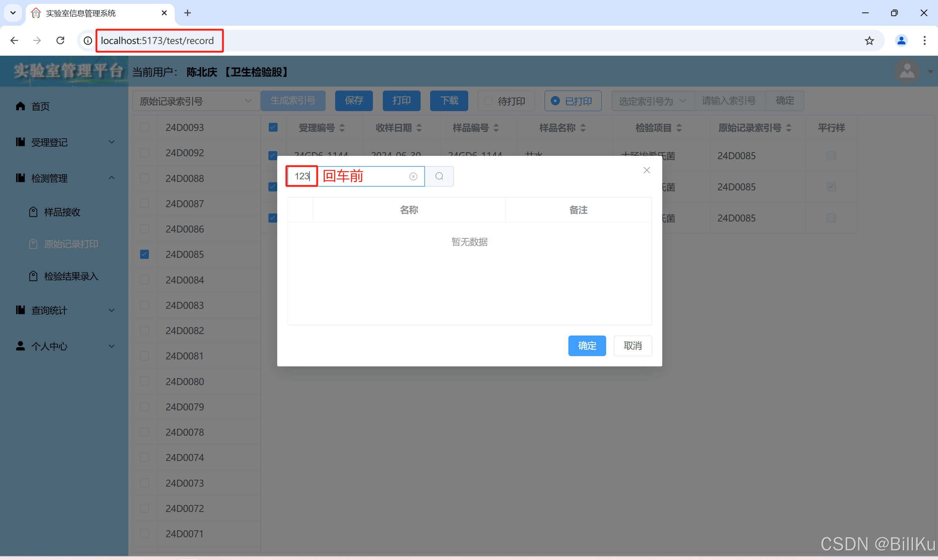Click the 下载 button
This screenshot has width=938, height=560.
pos(449,101)
